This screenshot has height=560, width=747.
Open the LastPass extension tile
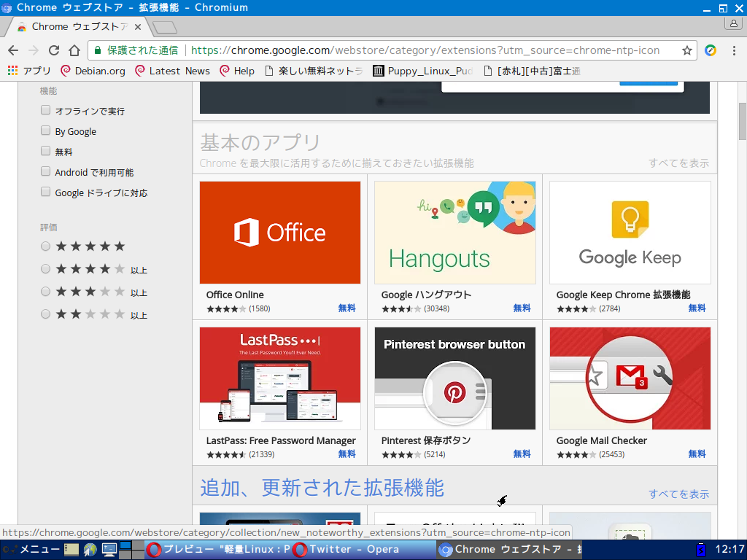280,378
